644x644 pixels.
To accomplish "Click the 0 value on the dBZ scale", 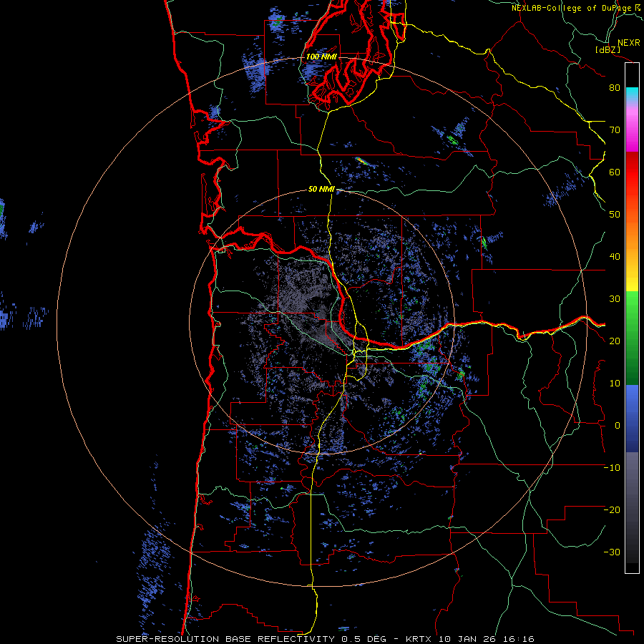I will [x=618, y=426].
